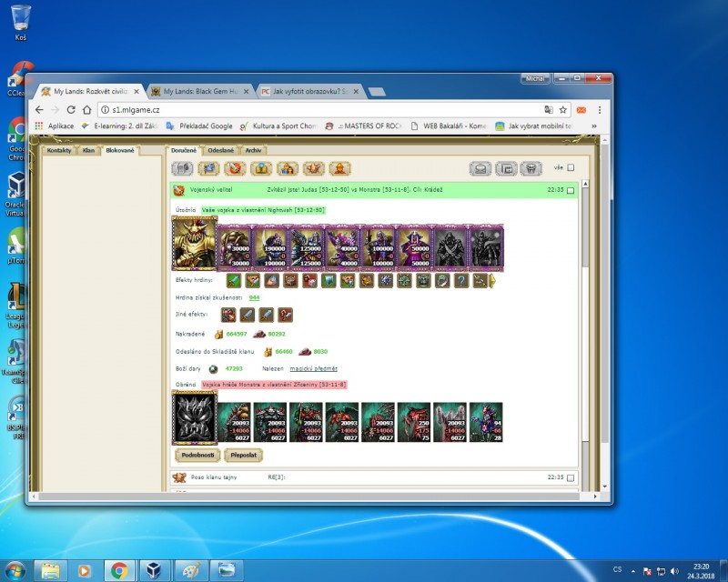Image resolution: width=728 pixels, height=582 pixels.
Task: Click the rightmost message action icon
Action: point(531,168)
